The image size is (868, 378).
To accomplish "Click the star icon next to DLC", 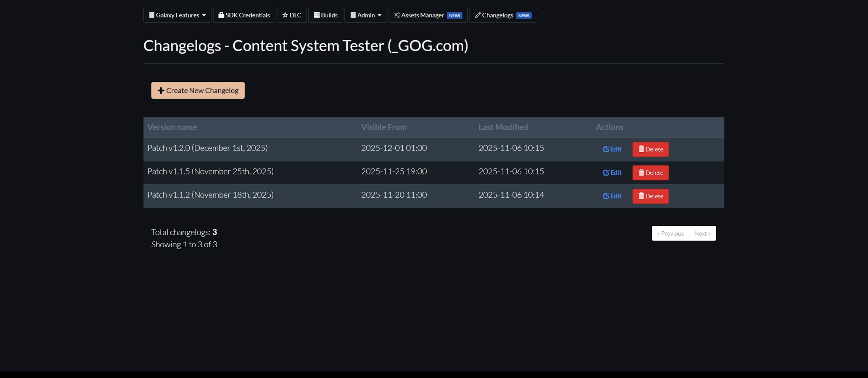I will (x=285, y=15).
